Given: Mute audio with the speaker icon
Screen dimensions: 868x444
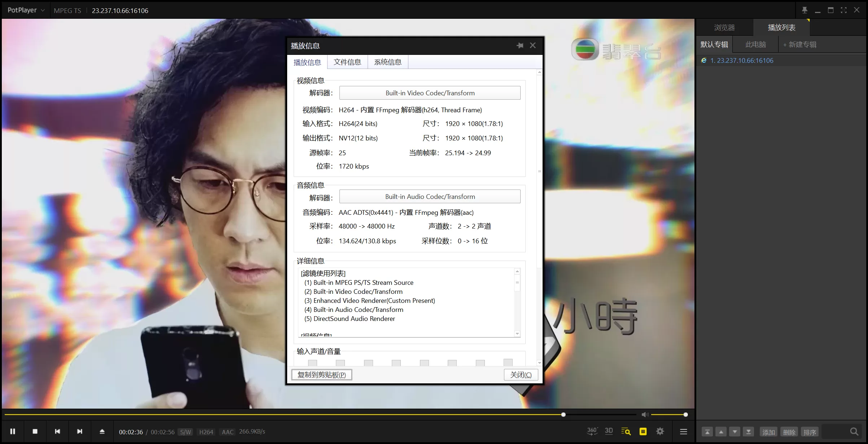Looking at the screenshot, I should tap(645, 414).
